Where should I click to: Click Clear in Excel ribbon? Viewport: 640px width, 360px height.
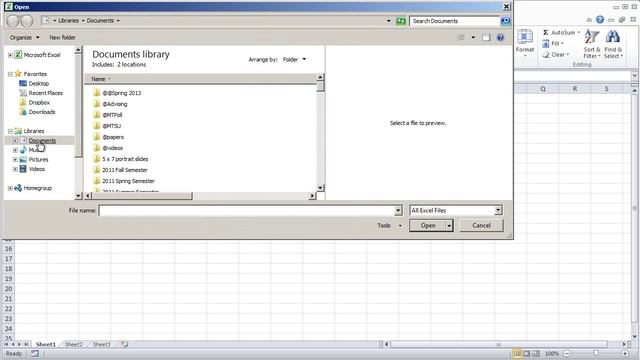[556, 54]
